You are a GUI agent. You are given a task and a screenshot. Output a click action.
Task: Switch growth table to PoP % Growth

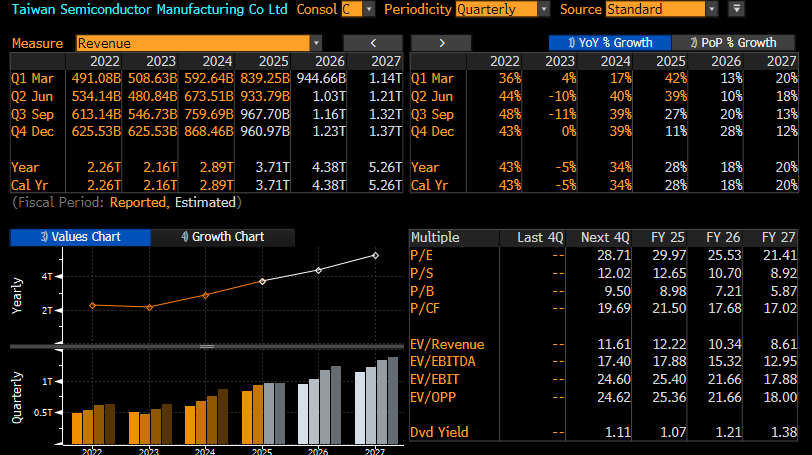click(738, 43)
